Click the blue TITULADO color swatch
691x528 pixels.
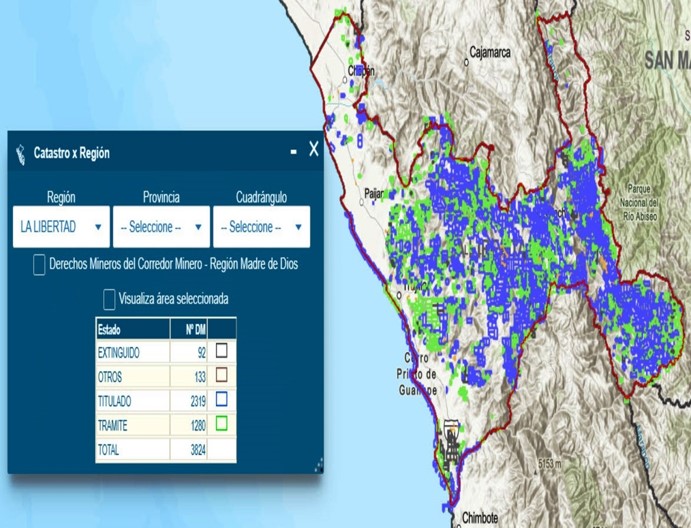click(222, 400)
